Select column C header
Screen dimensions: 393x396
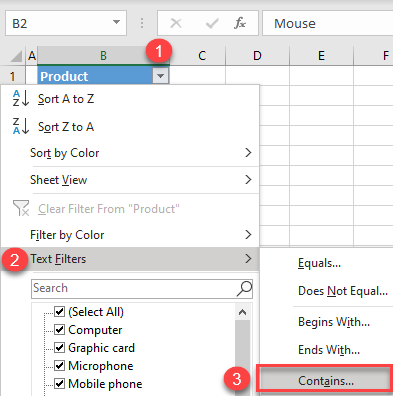(x=202, y=56)
